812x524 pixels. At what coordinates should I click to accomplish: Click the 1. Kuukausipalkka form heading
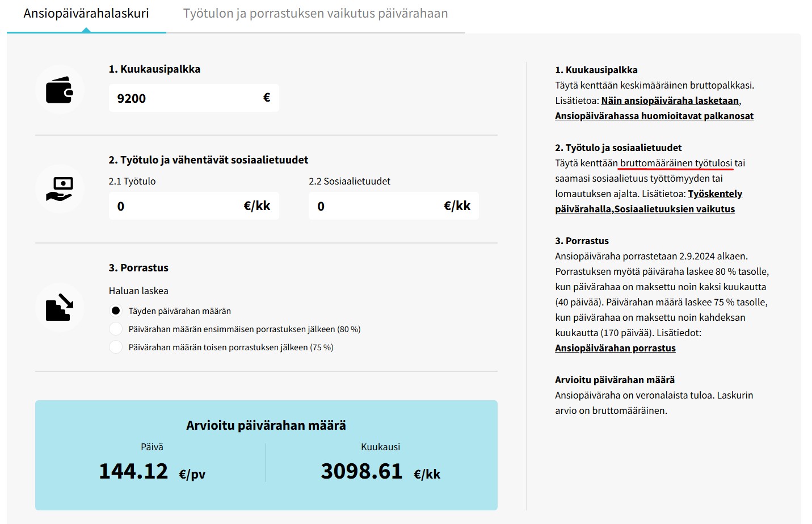(x=154, y=69)
